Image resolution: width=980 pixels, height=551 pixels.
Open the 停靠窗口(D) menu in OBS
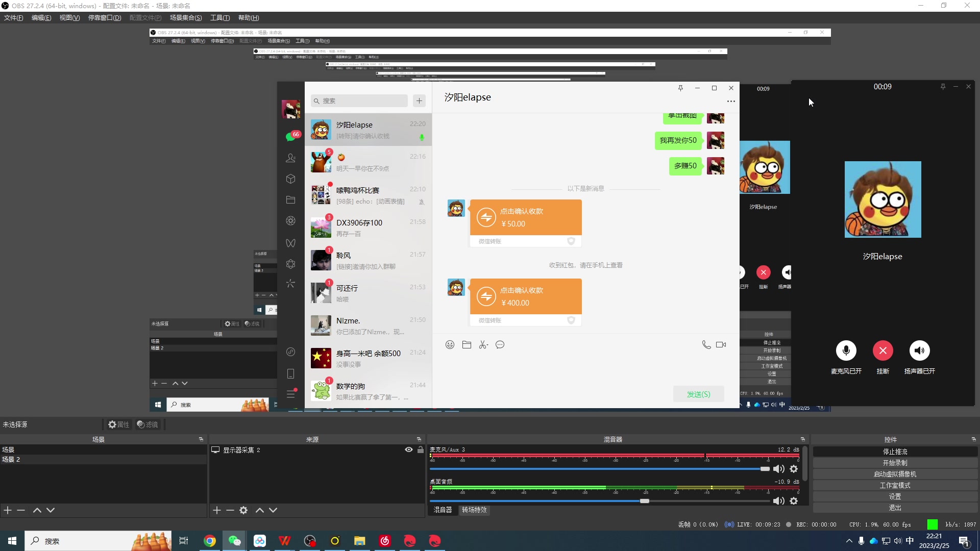105,18
